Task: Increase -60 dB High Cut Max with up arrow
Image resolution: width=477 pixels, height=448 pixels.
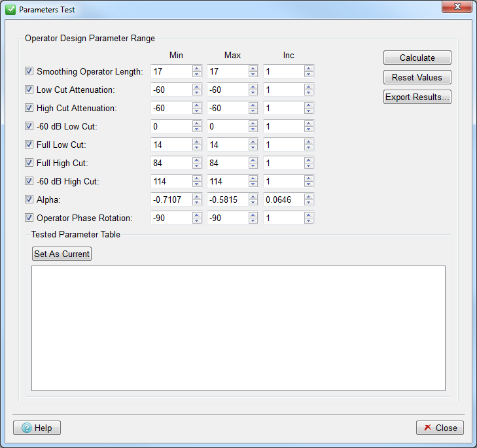Action: pos(253,179)
